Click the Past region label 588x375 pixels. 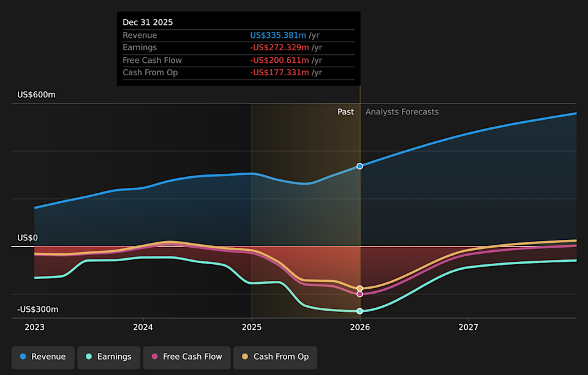tap(345, 112)
